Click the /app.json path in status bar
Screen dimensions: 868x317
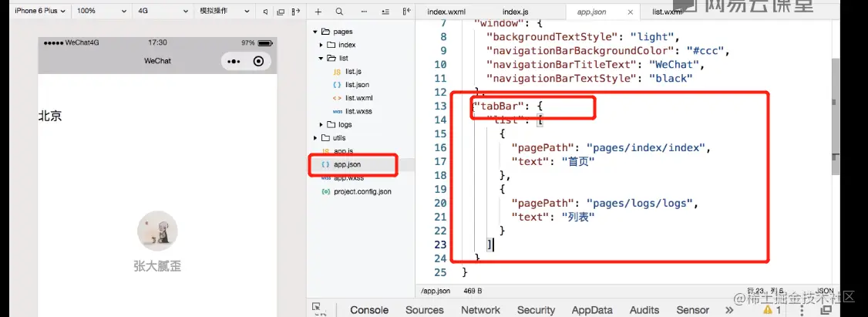[x=436, y=291]
